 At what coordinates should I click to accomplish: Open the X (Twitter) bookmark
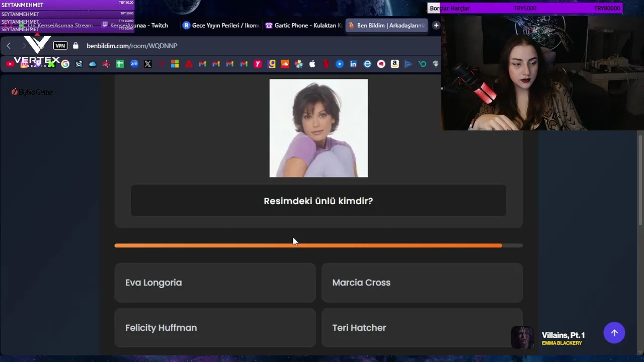(147, 64)
